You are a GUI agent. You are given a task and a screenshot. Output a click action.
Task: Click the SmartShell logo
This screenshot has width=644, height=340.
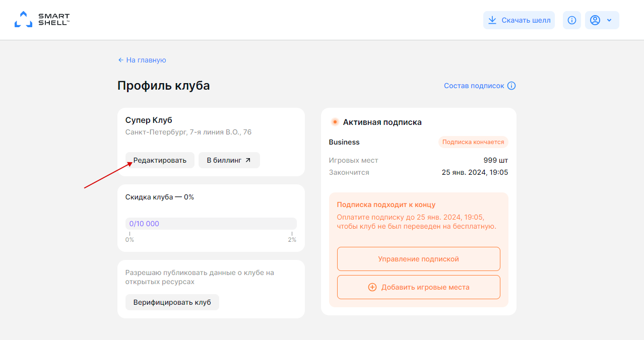coord(43,20)
